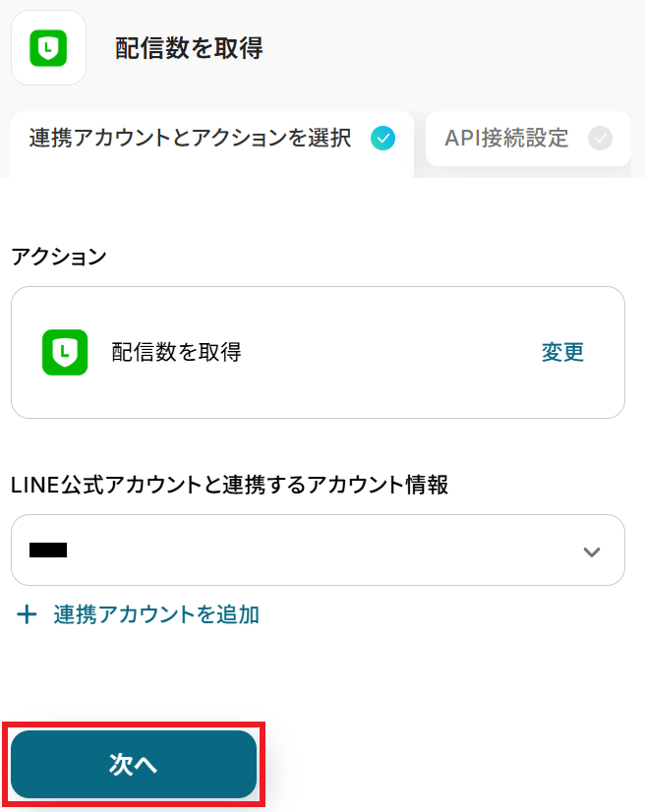The width and height of the screenshot is (645, 812).
Task: Select the 連携アカウントとアクションを選択 tab
Action: (191, 139)
